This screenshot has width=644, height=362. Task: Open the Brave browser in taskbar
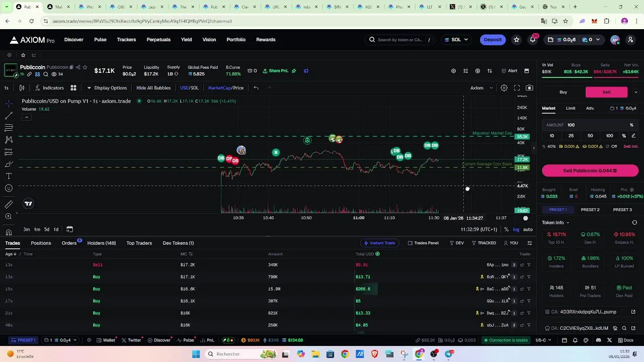click(374, 354)
